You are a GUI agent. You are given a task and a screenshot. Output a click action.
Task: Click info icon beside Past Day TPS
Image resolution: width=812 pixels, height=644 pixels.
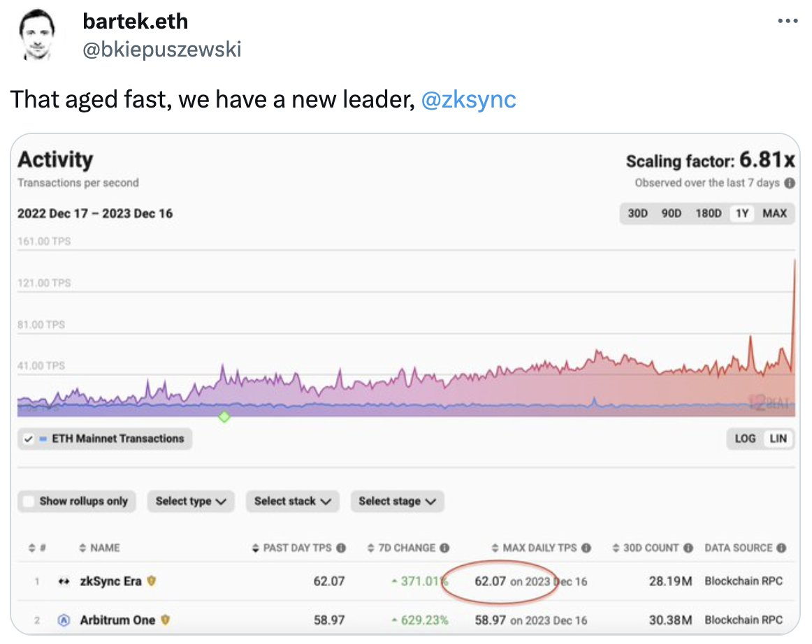pyautogui.click(x=341, y=548)
